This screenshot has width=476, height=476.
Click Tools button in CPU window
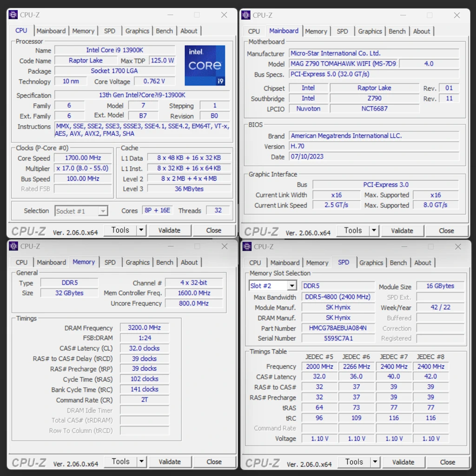click(120, 230)
